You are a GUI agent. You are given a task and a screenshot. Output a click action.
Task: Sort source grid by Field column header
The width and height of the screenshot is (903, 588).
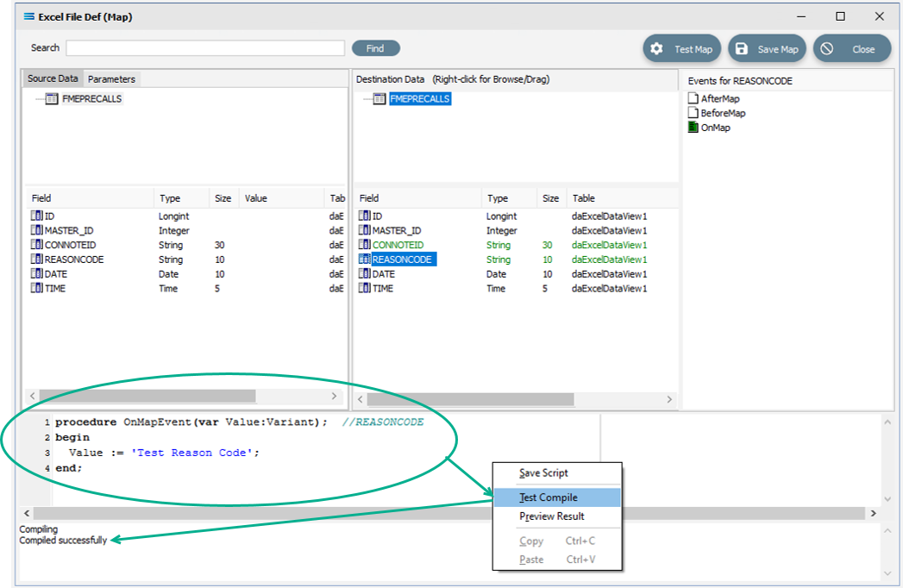[x=89, y=198]
